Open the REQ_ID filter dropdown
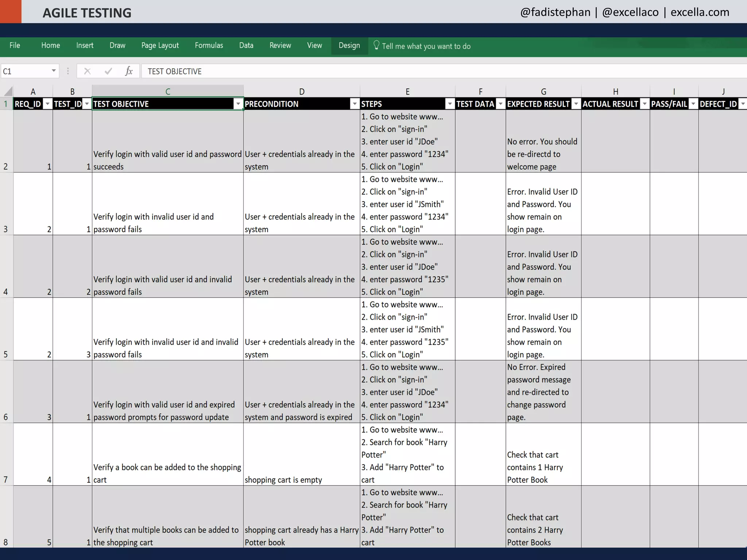The width and height of the screenshot is (747, 560). click(47, 104)
